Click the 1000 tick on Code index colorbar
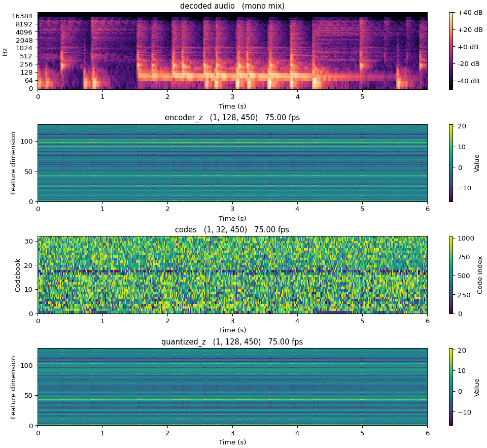The width and height of the screenshot is (487, 448). [x=466, y=238]
